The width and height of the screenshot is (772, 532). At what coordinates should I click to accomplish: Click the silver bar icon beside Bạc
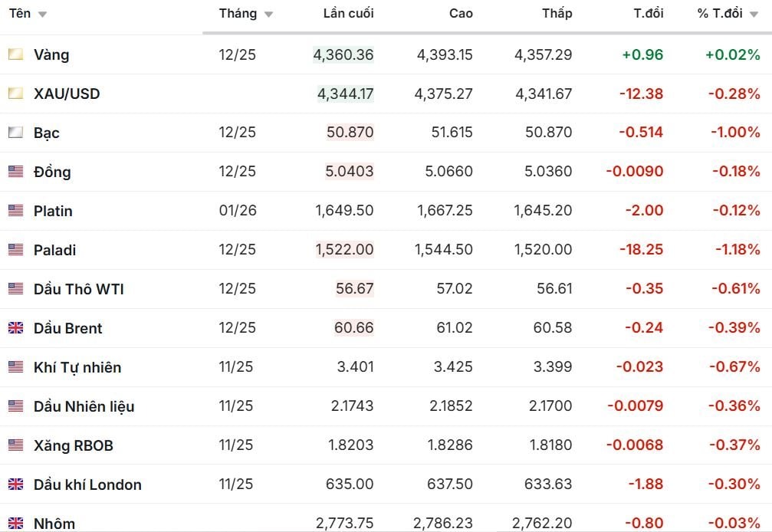tap(15, 133)
